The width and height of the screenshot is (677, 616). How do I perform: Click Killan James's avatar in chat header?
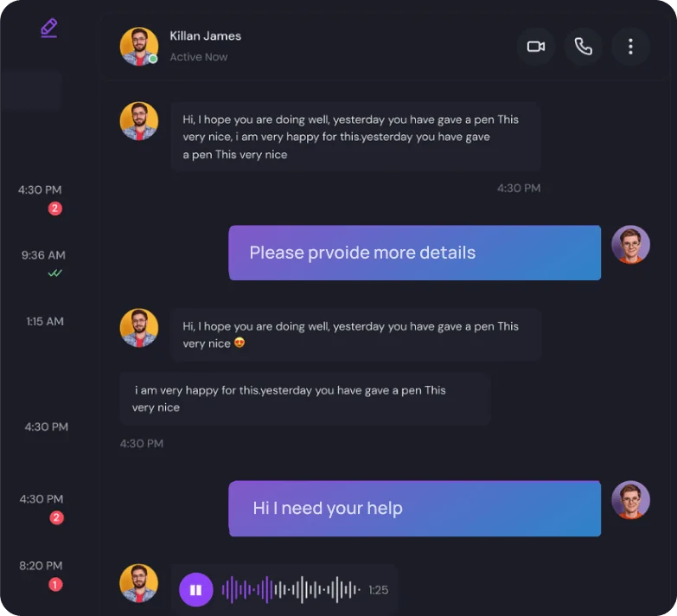[x=138, y=47]
